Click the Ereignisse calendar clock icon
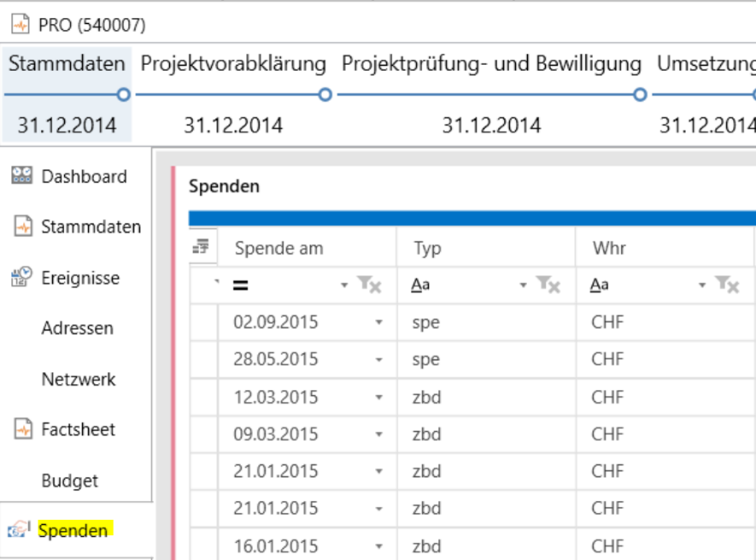The image size is (756, 560). pyautogui.click(x=21, y=277)
